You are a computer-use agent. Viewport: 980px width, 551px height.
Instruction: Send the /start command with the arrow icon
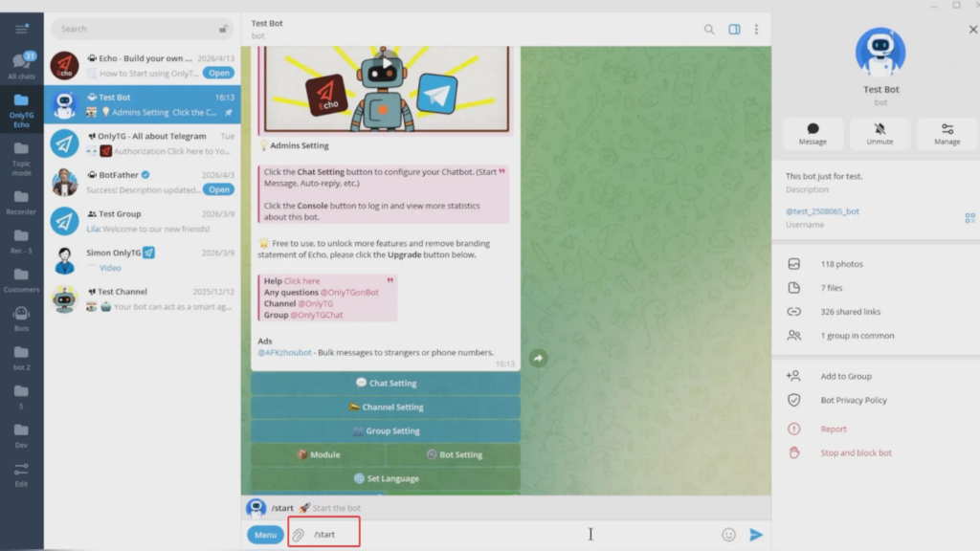(756, 534)
